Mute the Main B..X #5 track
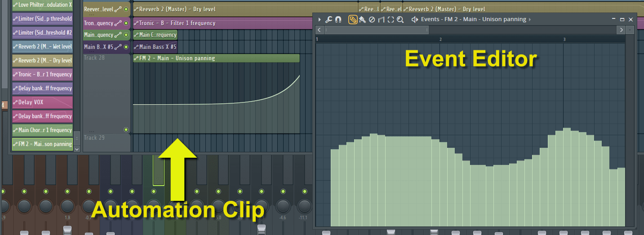 point(126,47)
